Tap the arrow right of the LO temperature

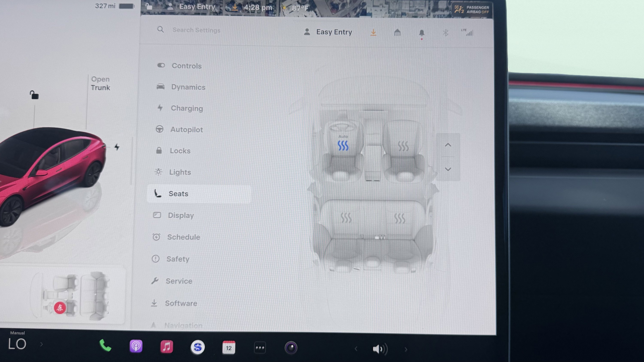tap(41, 344)
